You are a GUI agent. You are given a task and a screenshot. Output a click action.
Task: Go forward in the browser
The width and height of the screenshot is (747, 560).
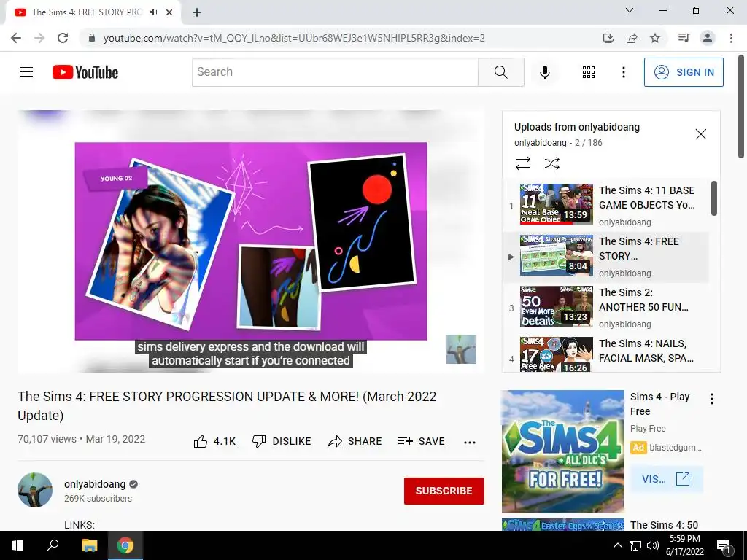tap(39, 38)
